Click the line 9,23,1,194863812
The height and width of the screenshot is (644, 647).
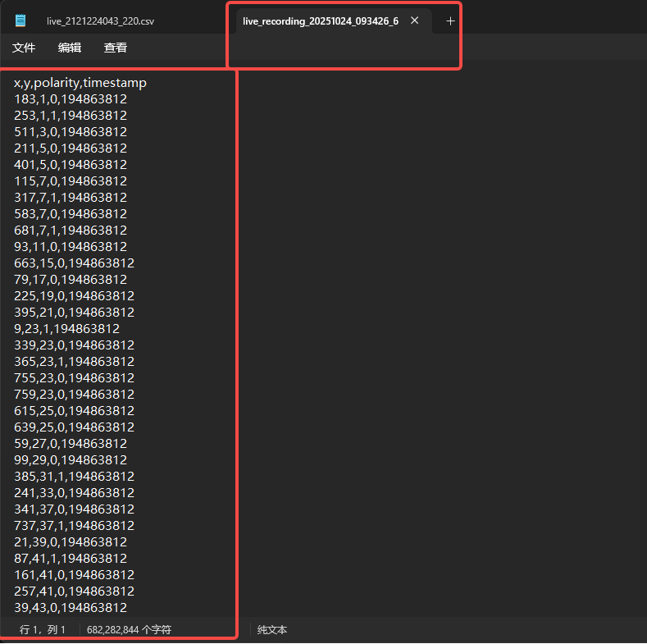[x=66, y=329]
